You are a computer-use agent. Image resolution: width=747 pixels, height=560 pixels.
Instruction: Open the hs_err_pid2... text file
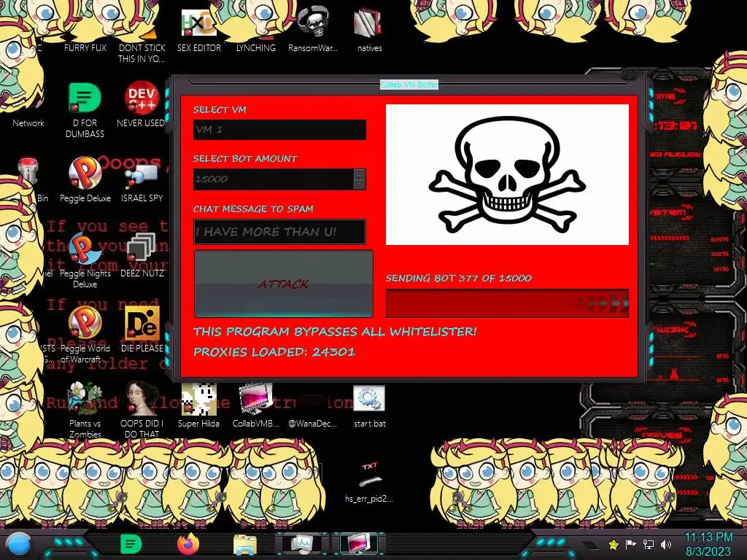(369, 475)
